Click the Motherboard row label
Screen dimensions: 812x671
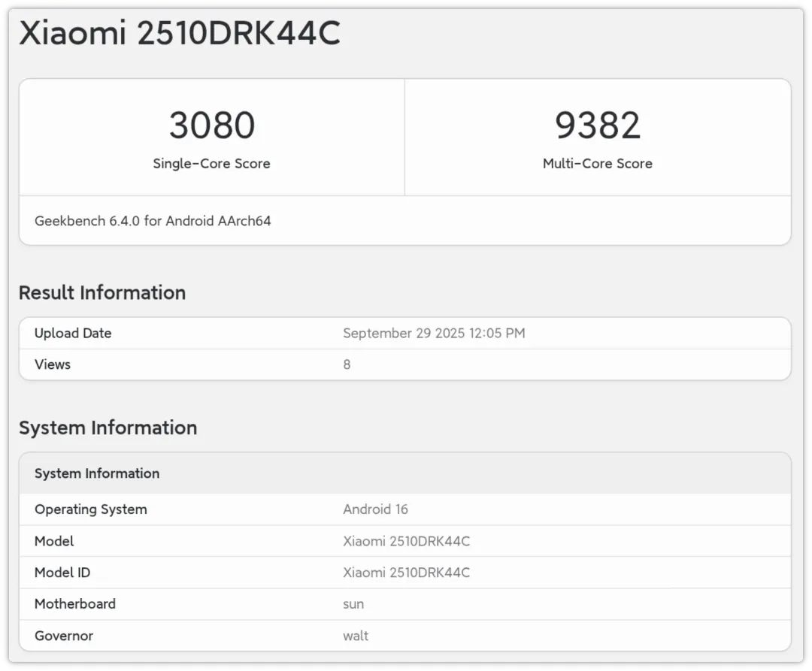75,604
